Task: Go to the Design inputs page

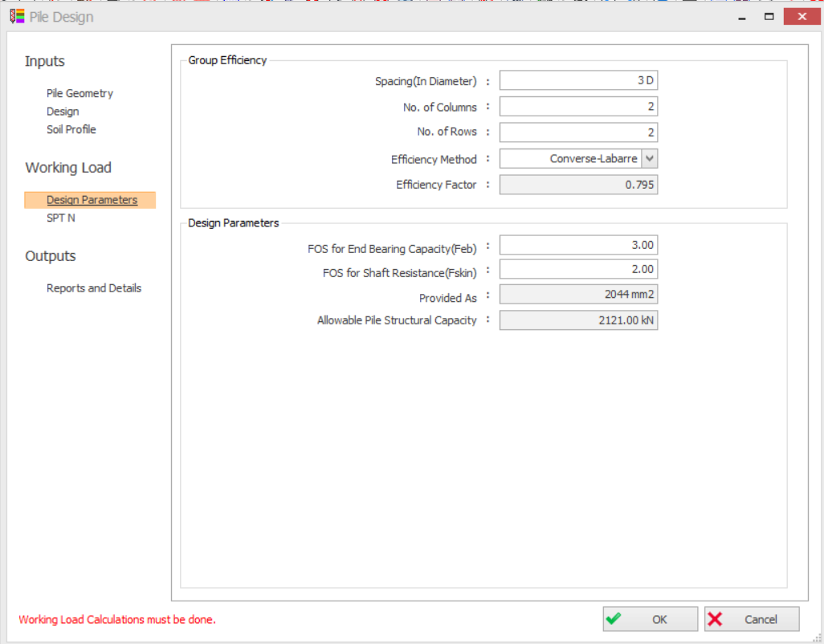Action: (x=63, y=112)
